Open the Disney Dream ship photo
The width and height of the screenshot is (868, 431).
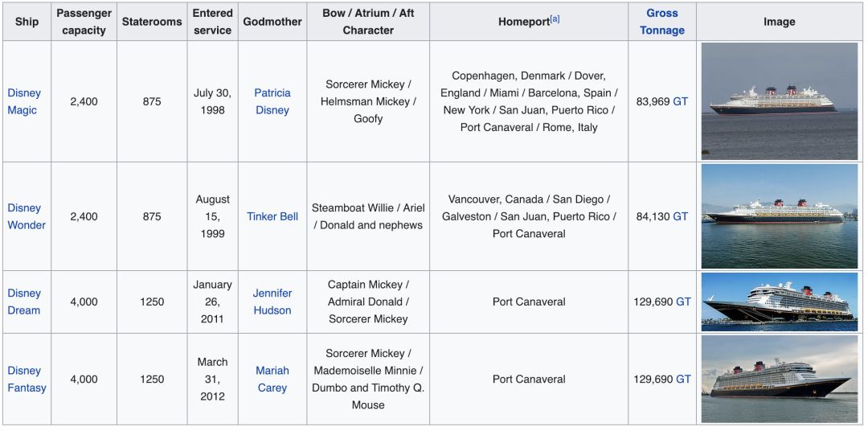click(x=779, y=302)
